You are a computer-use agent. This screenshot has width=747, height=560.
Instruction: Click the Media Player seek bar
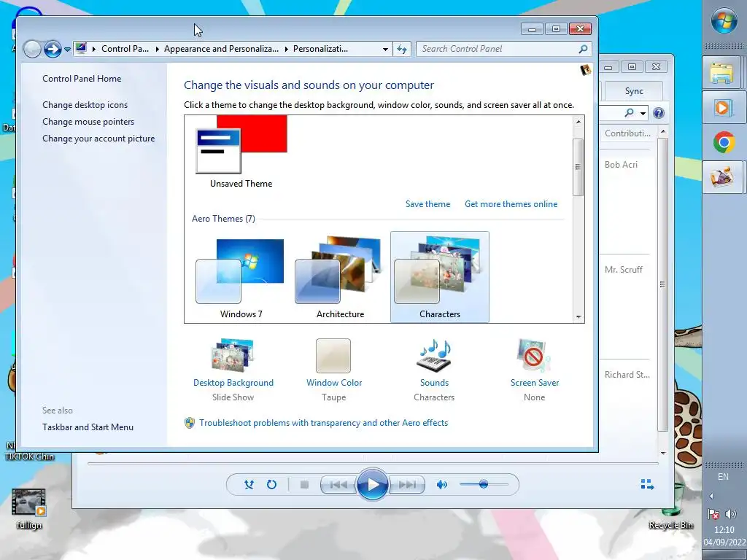(373, 463)
